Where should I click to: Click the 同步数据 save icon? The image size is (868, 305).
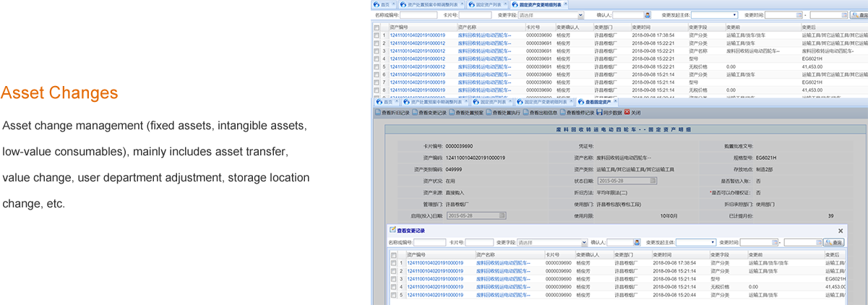click(x=598, y=113)
